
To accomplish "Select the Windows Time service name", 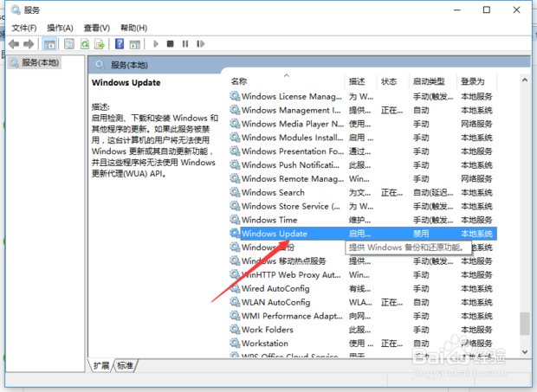I will pyautogui.click(x=269, y=220).
